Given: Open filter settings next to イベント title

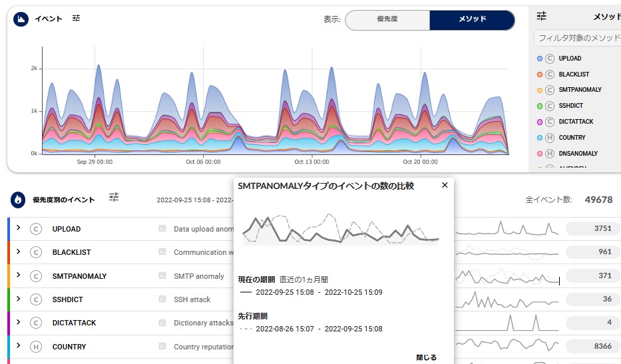Looking at the screenshot, I should point(76,19).
